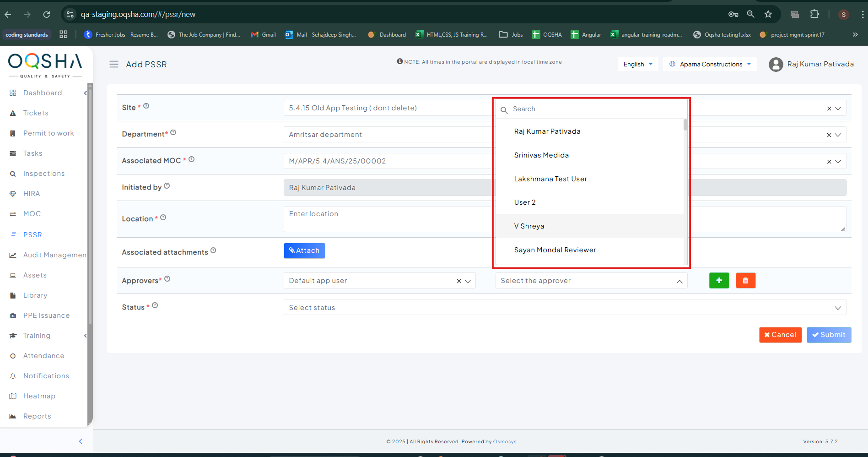Click the help icon next to Site label
The height and width of the screenshot is (457, 868).
point(146,106)
